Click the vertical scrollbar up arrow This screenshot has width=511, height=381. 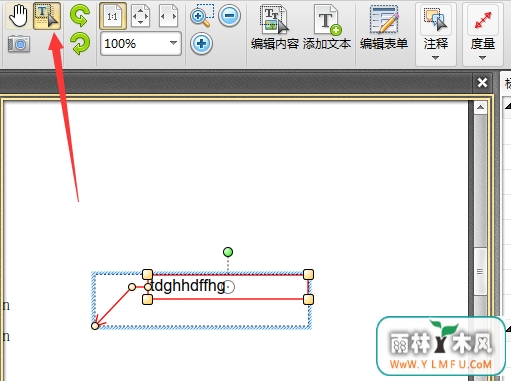[480, 108]
